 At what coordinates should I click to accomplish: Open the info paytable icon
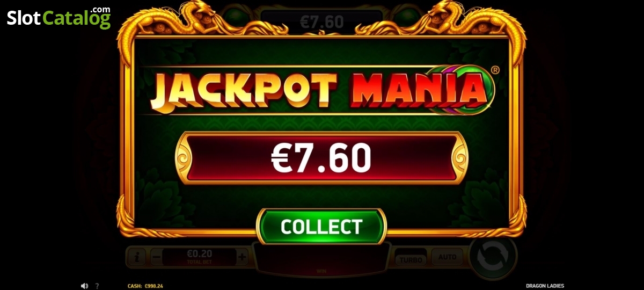[x=137, y=257]
